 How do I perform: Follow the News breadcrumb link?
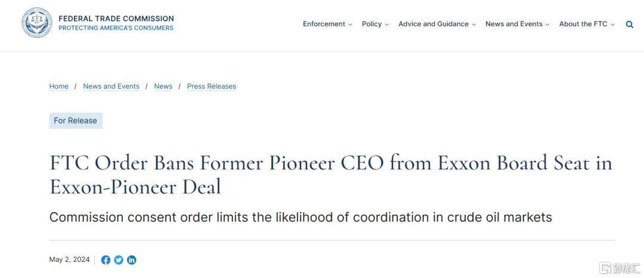coord(163,87)
